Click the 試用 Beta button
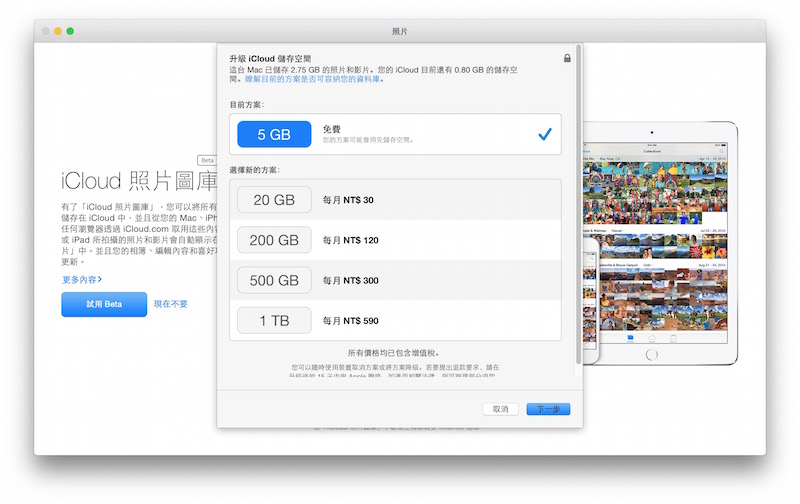The height and width of the screenshot is (504, 800). 104,304
